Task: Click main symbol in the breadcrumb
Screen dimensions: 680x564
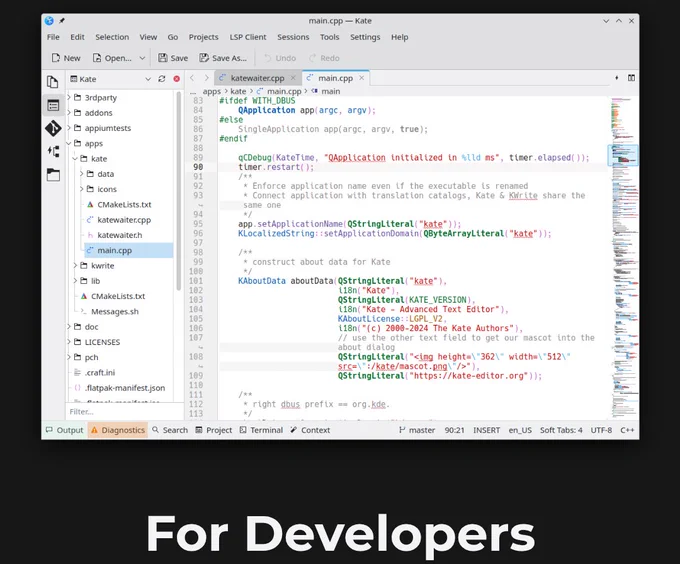Action: click(326, 91)
